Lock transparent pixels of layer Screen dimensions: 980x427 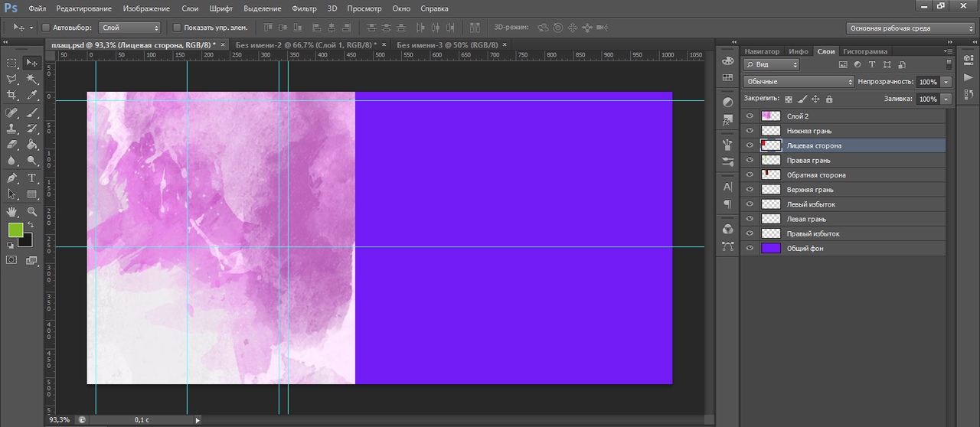click(x=789, y=99)
